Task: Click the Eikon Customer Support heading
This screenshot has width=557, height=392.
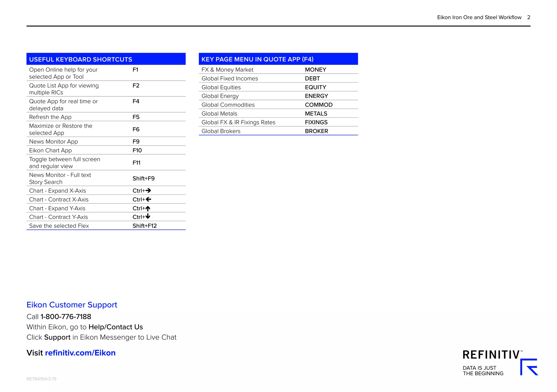Action: (72, 305)
